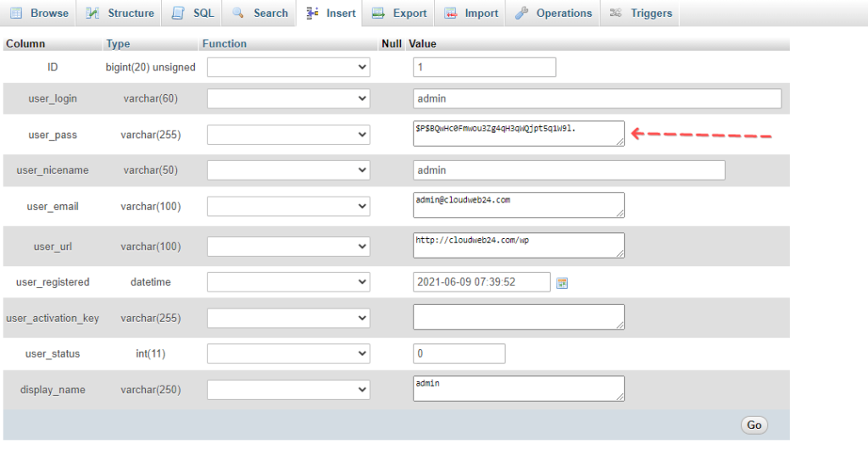Open the SQL tab
Viewport: 868px width, 461px height.
coord(192,14)
